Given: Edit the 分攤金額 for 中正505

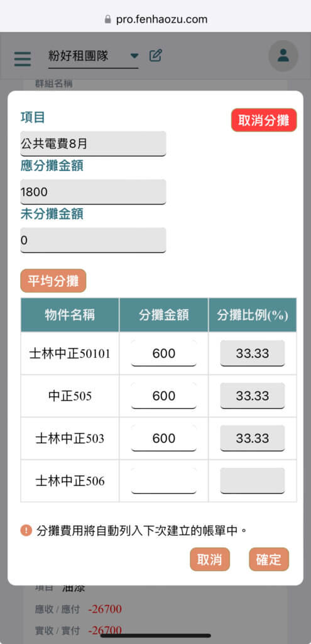Looking at the screenshot, I should pyautogui.click(x=164, y=396).
